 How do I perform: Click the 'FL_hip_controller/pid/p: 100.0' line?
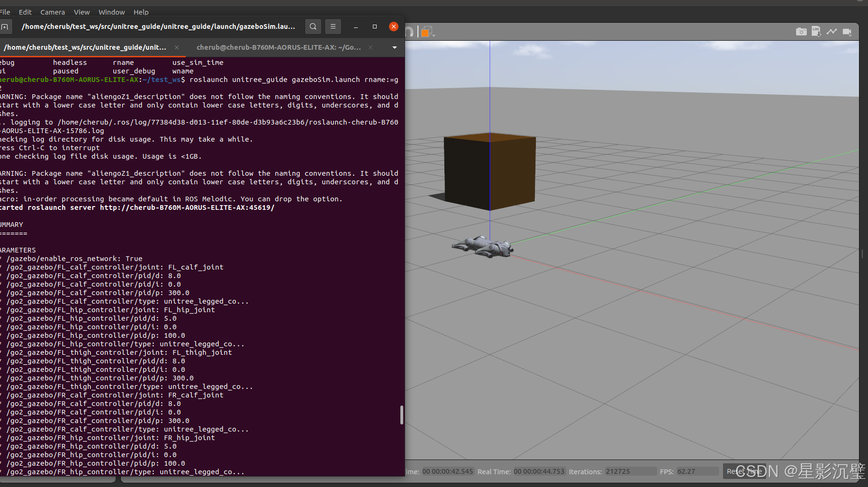96,335
